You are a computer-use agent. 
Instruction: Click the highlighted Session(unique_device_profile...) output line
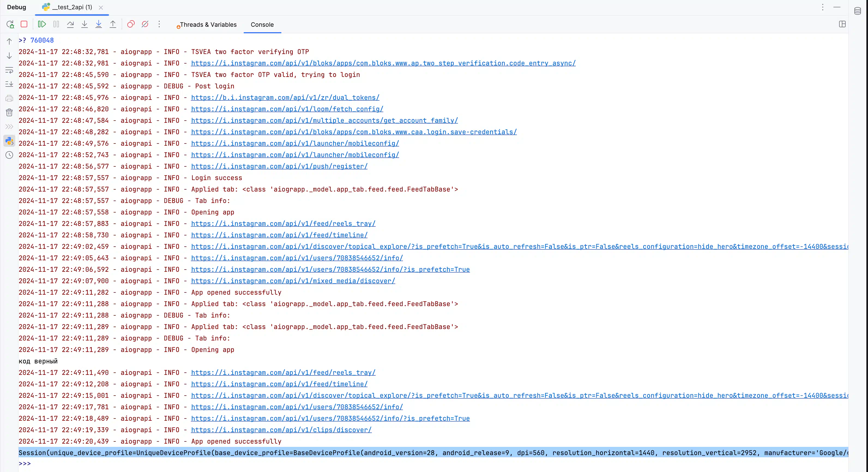(x=433, y=453)
